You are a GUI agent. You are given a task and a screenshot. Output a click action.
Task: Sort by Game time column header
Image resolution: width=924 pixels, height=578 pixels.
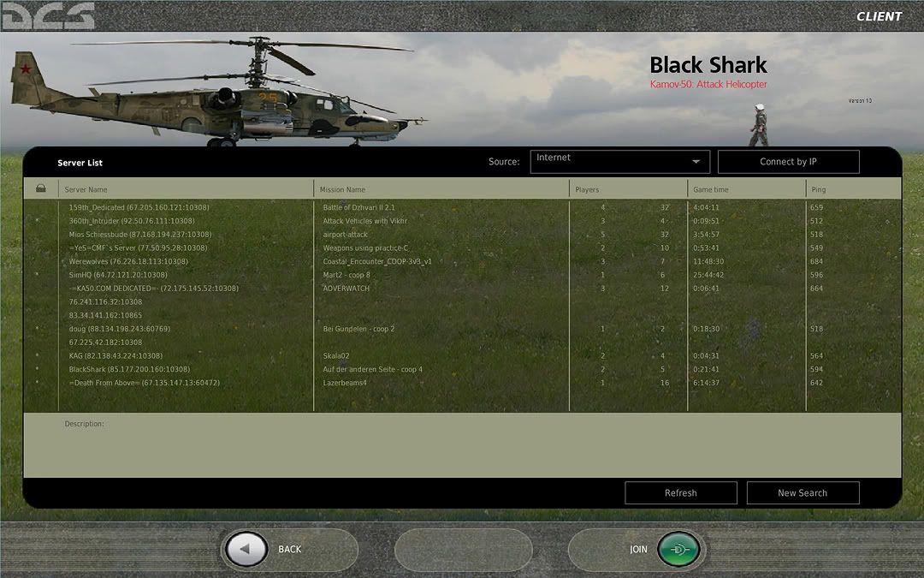pos(711,189)
